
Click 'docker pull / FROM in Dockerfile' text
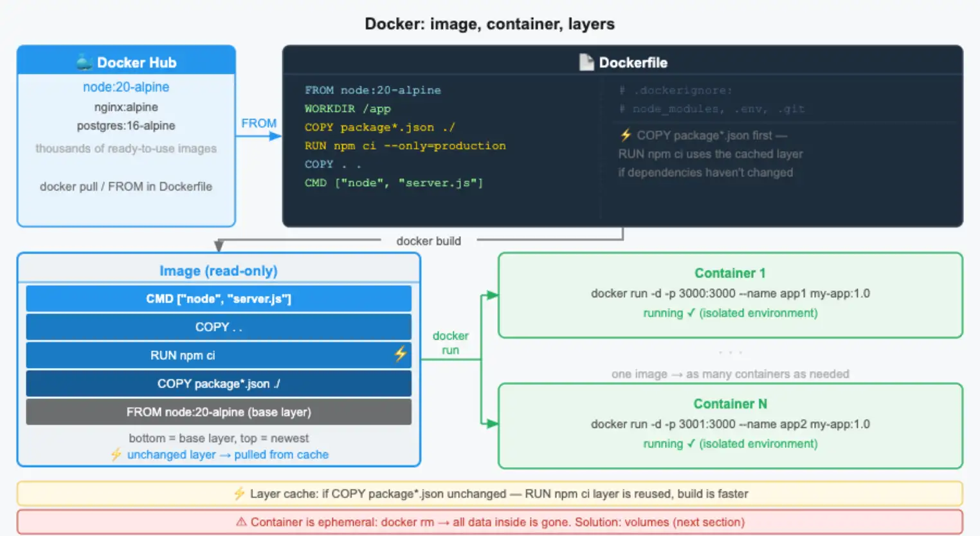pos(126,187)
